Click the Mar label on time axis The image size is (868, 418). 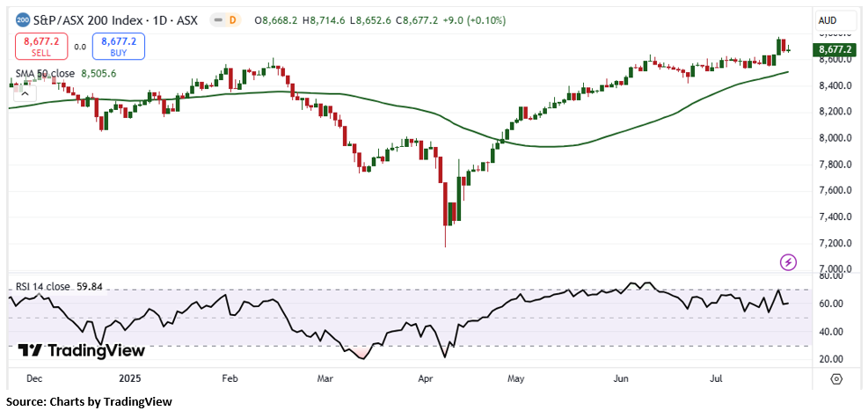coord(325,378)
